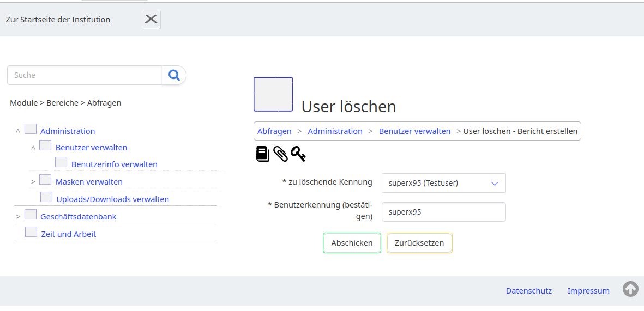Click the scroll-to-top arrow icon
Viewport: 644px width, 311px height.
(x=630, y=289)
